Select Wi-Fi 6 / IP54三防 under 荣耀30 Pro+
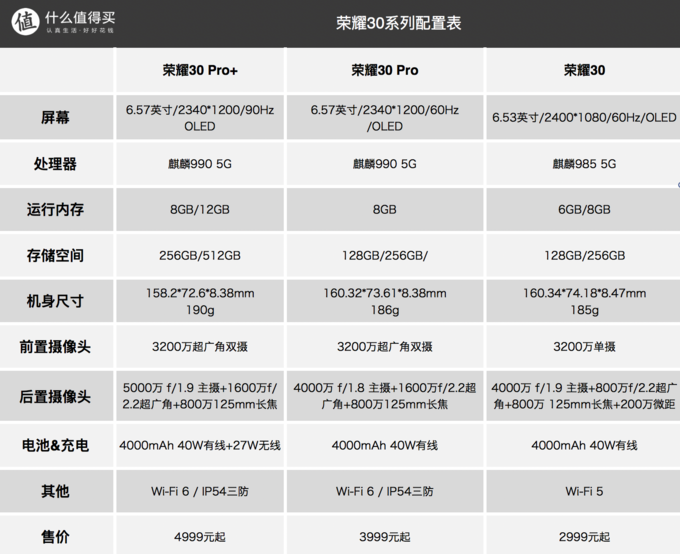 (x=200, y=492)
